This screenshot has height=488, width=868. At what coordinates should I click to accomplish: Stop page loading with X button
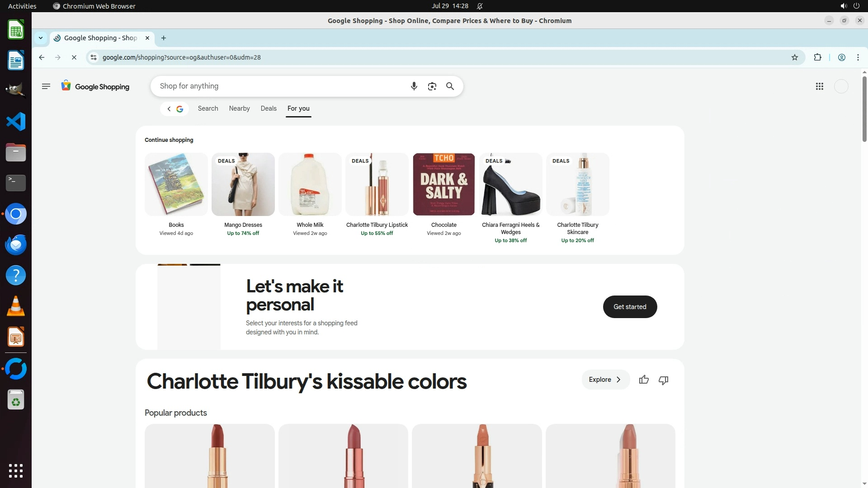[x=74, y=57]
